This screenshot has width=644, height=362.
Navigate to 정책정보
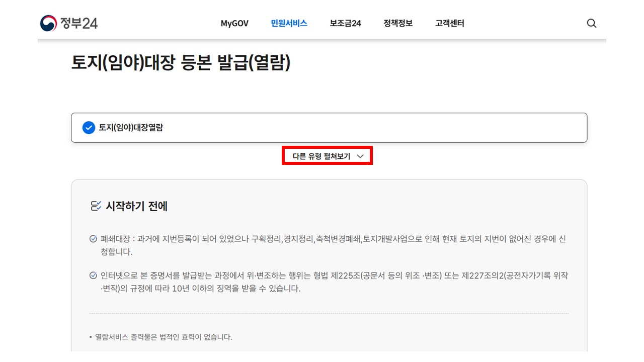click(x=397, y=23)
